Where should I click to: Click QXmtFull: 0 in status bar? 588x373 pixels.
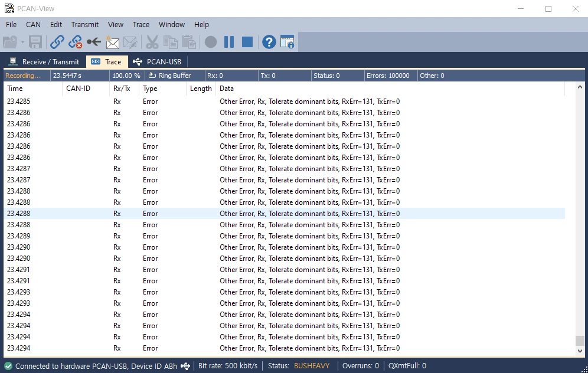pos(407,366)
